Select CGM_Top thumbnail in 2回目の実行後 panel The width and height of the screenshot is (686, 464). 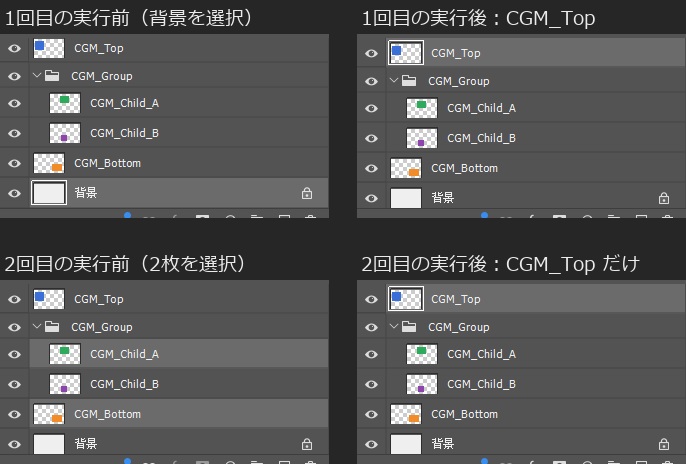(406, 299)
